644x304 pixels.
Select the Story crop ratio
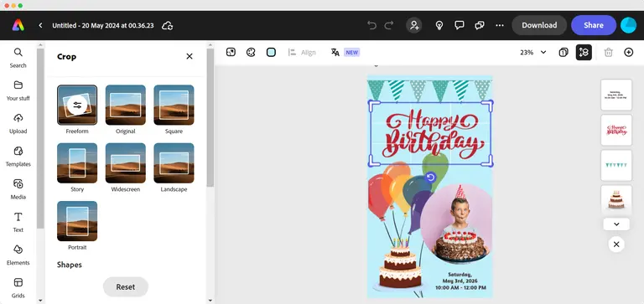(77, 162)
